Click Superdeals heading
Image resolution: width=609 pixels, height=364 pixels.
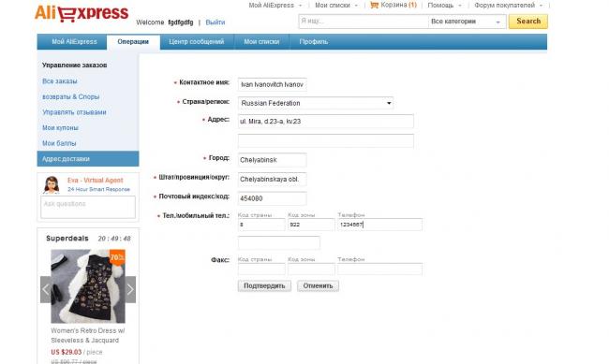tap(67, 239)
